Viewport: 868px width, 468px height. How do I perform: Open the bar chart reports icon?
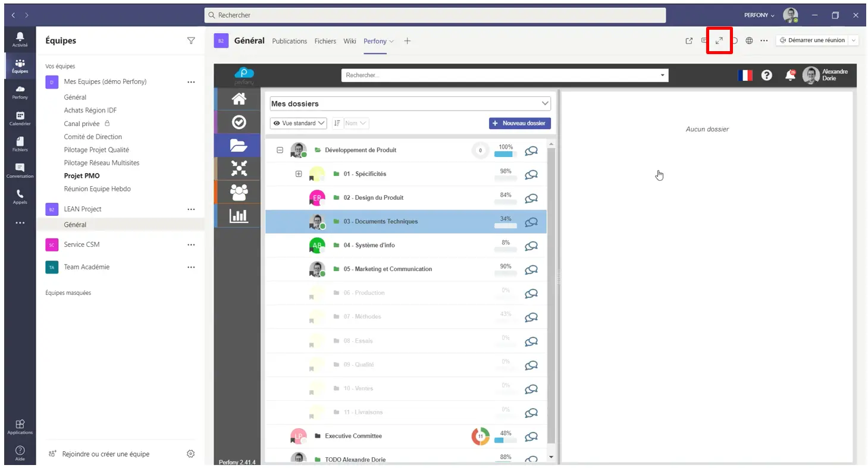pos(238,216)
